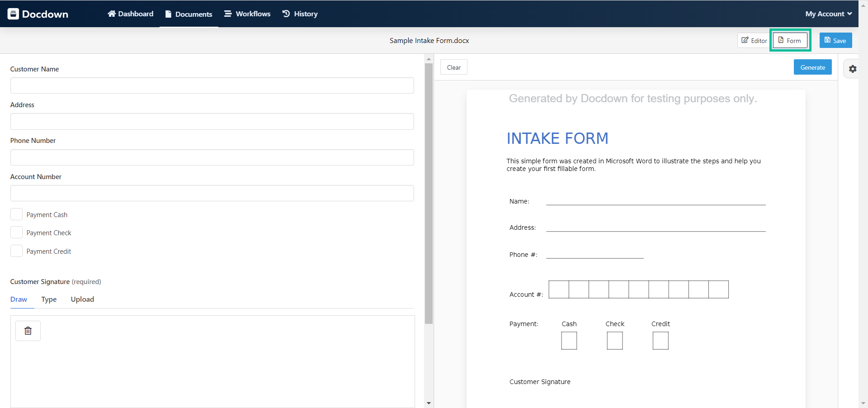
Task: Select the Upload signature tab
Action: (82, 299)
